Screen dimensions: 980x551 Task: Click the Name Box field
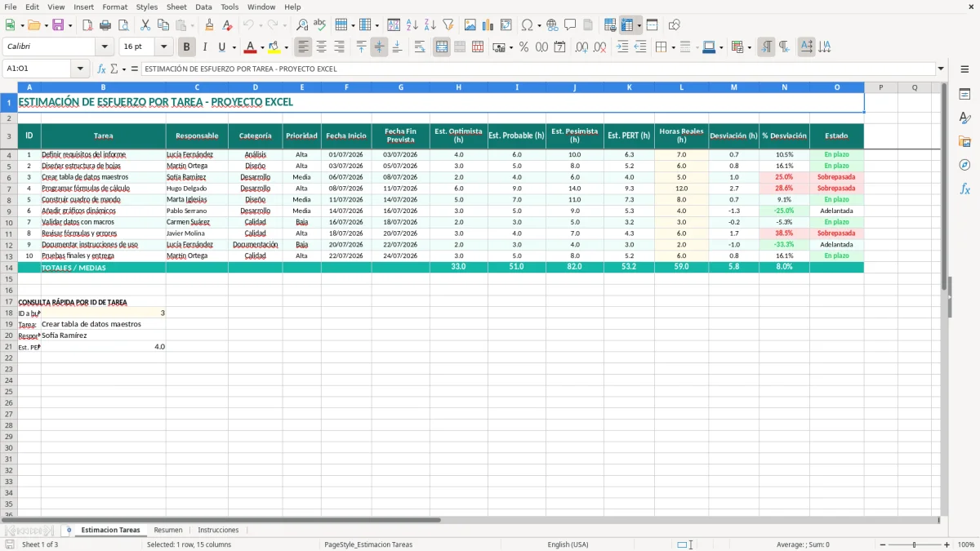pyautogui.click(x=38, y=69)
